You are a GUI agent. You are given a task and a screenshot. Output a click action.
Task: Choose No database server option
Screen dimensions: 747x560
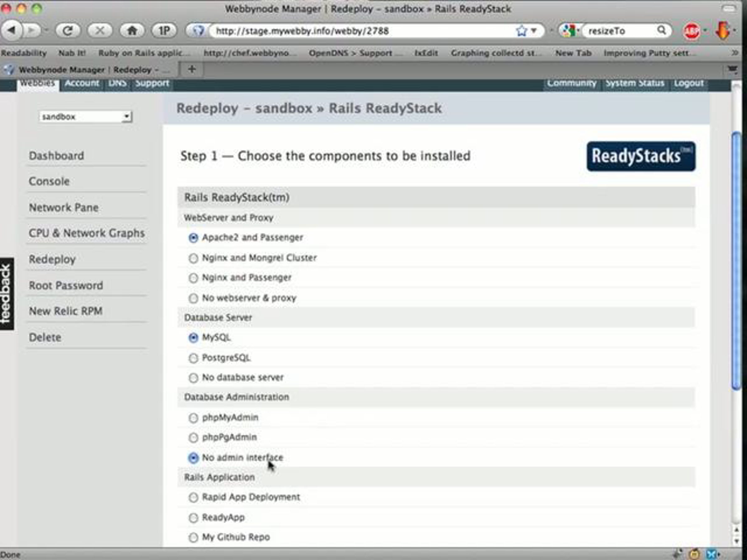[x=193, y=378]
